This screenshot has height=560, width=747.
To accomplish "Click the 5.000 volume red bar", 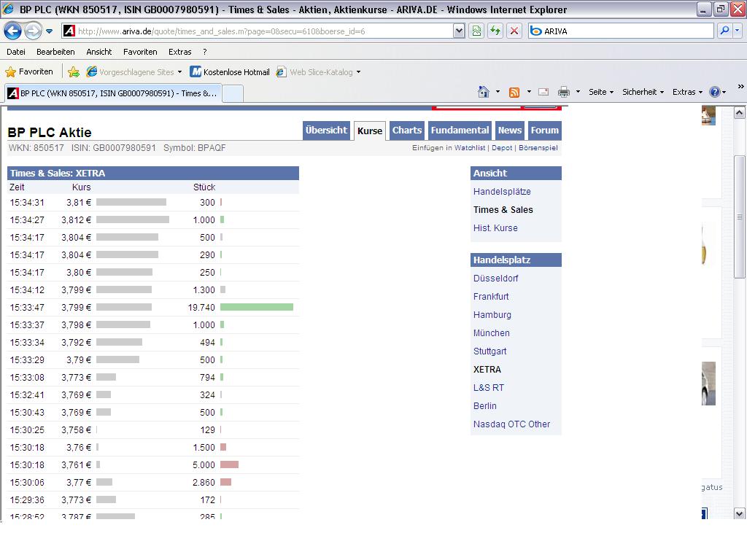I will click(x=230, y=464).
